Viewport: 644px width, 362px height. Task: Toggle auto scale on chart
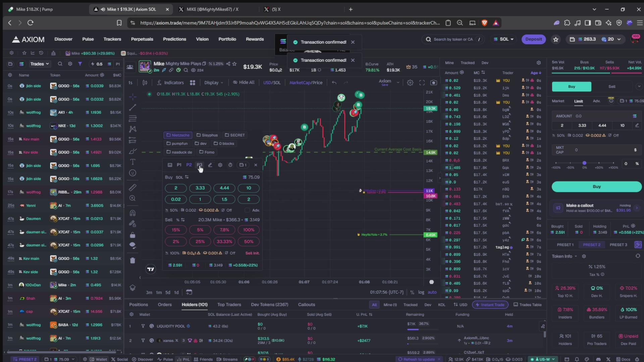tap(432, 292)
